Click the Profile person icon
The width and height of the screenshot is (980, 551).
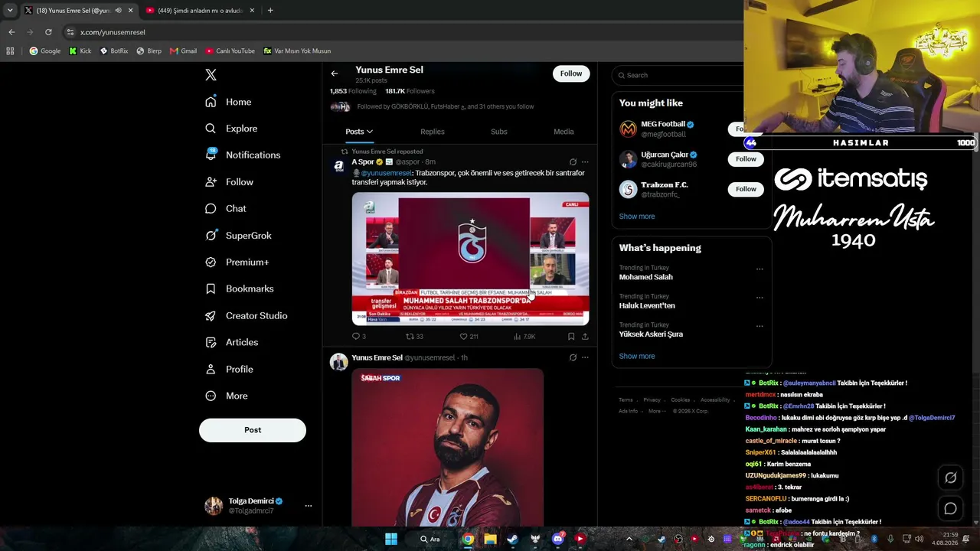point(211,369)
